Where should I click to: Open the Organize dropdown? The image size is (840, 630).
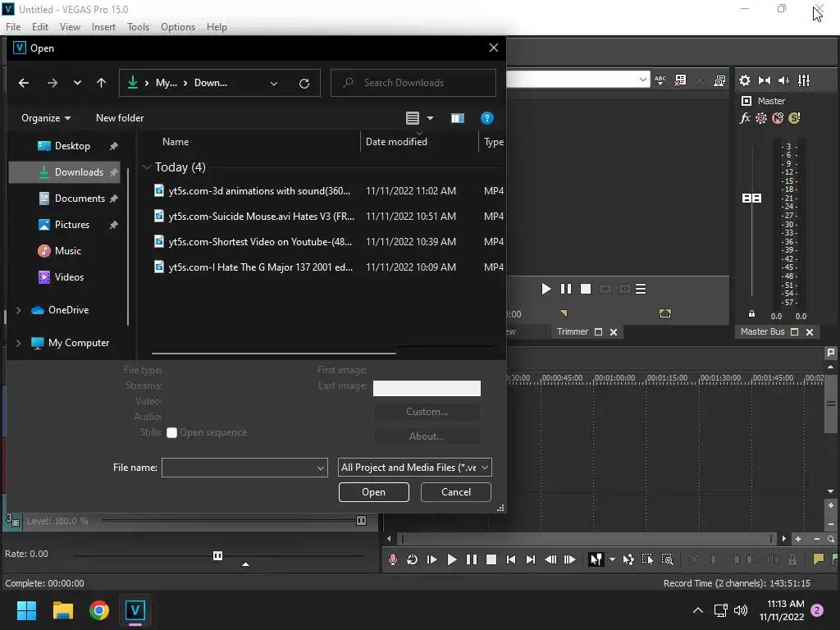click(46, 118)
